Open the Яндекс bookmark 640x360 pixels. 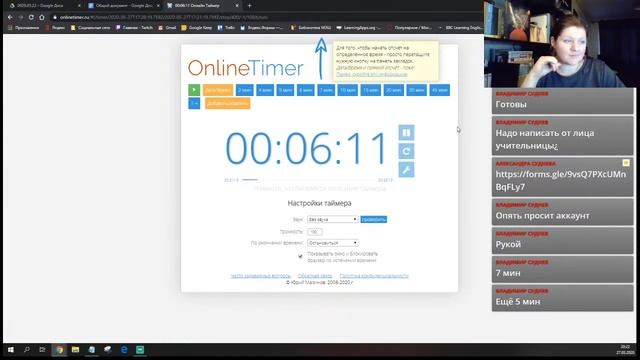point(55,28)
